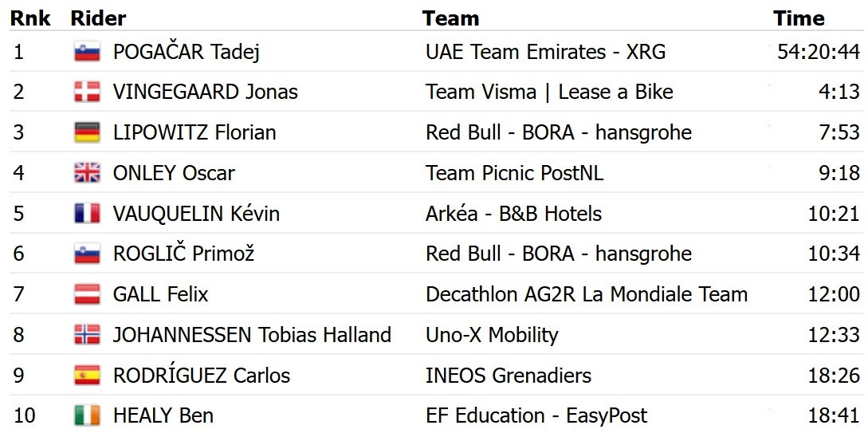This screenshot has width=868, height=433.
Task: Click the Danish flag beside Vingegaard
Action: pyautogui.click(x=87, y=92)
